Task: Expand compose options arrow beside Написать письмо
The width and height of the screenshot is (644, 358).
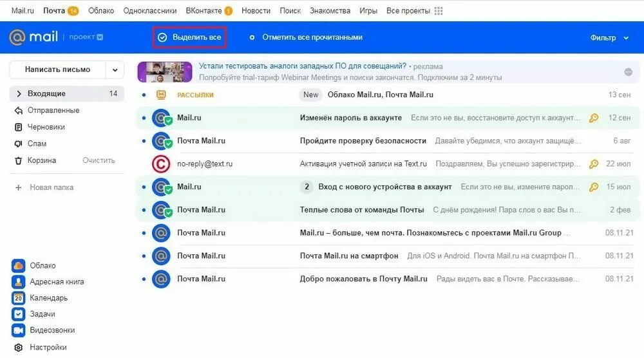Action: [x=115, y=70]
